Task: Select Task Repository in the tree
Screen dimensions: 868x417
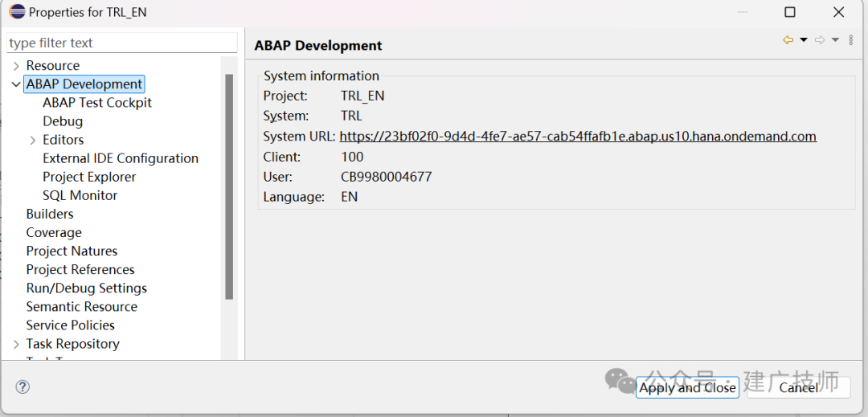Action: point(72,344)
